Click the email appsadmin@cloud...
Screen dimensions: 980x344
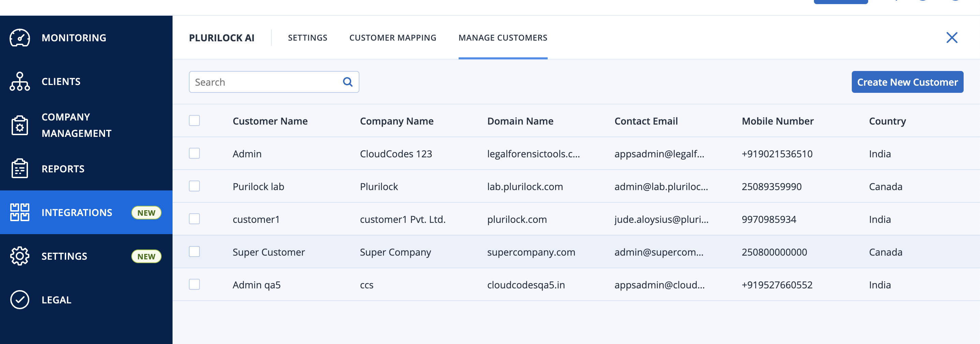point(659,285)
